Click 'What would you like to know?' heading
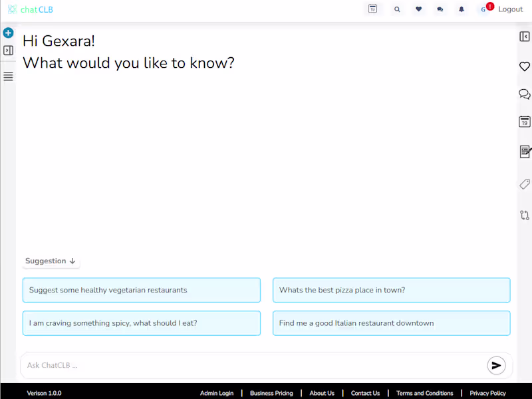Image resolution: width=532 pixels, height=399 pixels. (x=128, y=63)
